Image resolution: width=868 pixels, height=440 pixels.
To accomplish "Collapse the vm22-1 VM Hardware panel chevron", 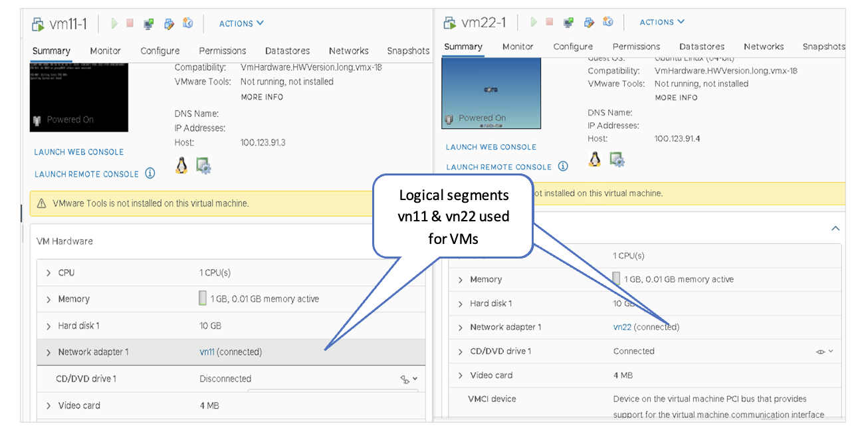I will tap(835, 229).
